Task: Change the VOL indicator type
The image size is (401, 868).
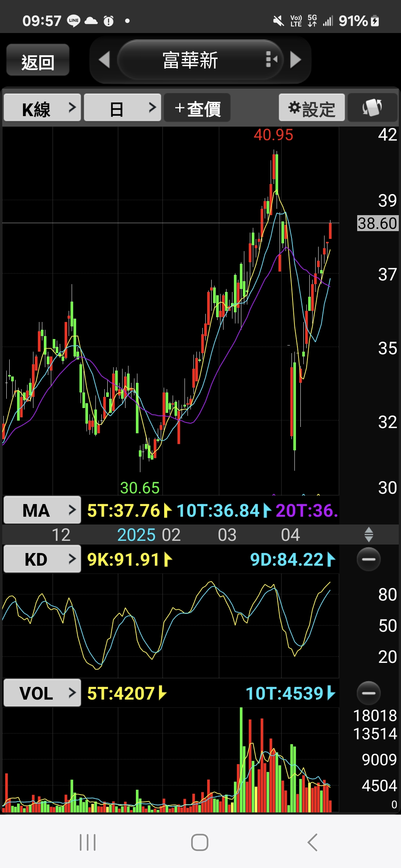Action: (42, 693)
